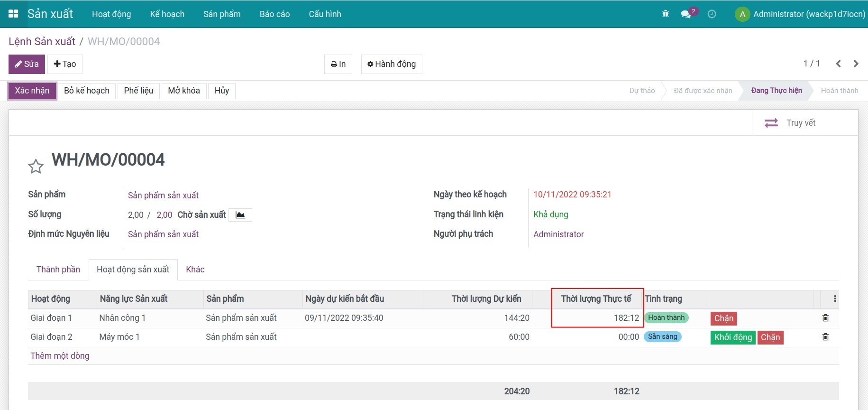Go to the next record arrow
The height and width of the screenshot is (410, 868).
click(x=856, y=64)
